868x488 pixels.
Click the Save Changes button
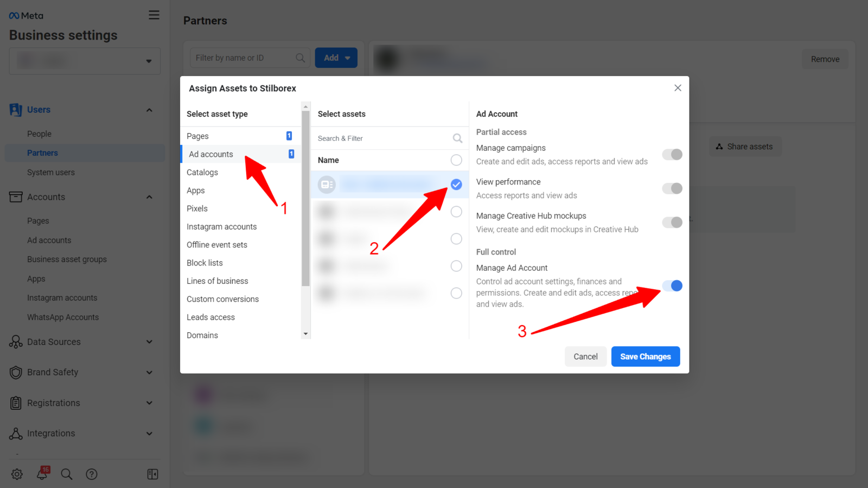[x=645, y=357]
